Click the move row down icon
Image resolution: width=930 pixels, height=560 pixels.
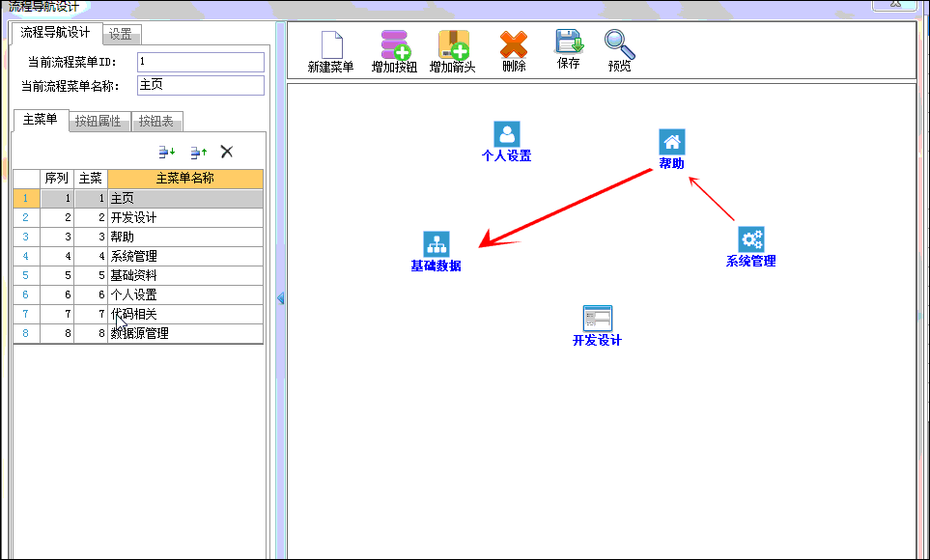pos(167,152)
